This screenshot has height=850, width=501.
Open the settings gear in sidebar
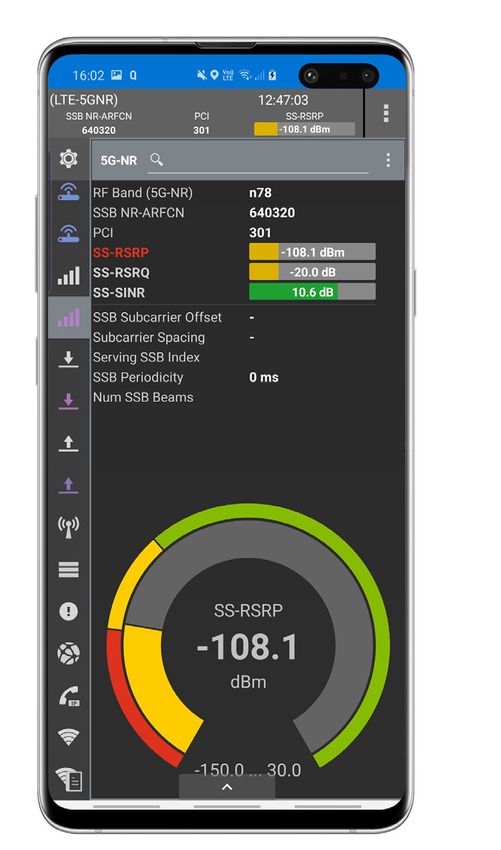click(x=68, y=159)
